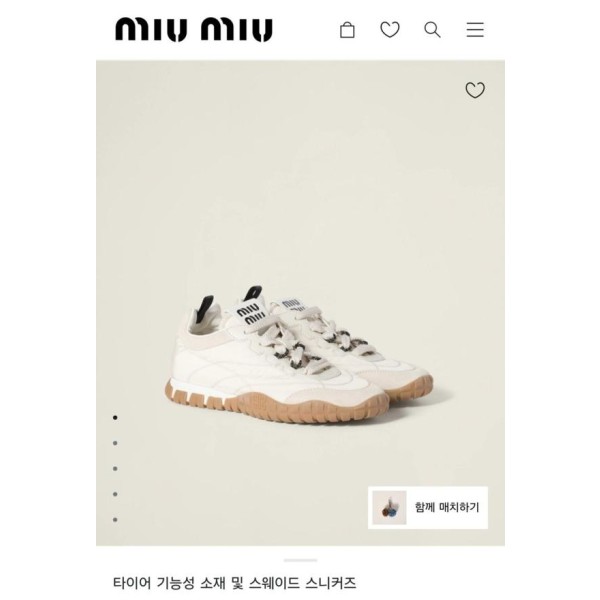Screen dimensions: 600x600
Task: Select the first carousel dot indicator
Action: (115, 417)
